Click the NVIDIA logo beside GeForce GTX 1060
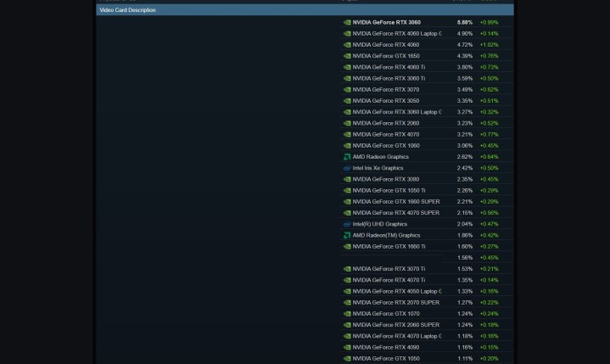 tap(347, 146)
